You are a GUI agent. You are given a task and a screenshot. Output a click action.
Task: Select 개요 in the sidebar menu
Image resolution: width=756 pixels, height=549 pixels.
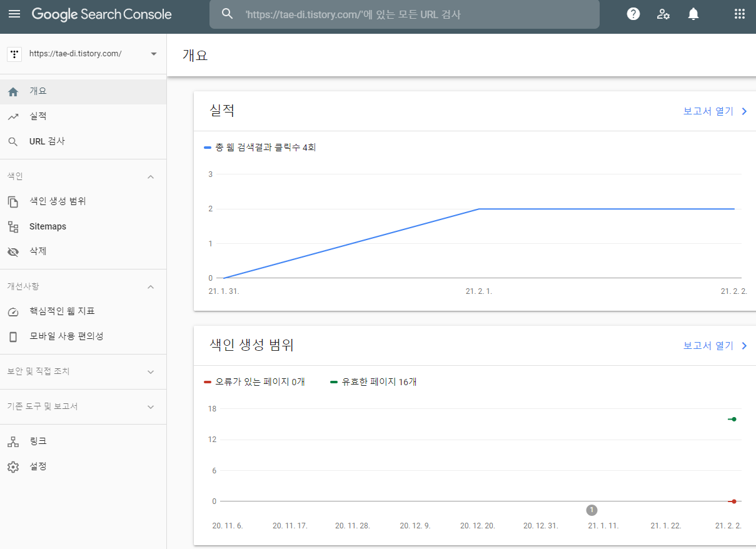point(38,91)
